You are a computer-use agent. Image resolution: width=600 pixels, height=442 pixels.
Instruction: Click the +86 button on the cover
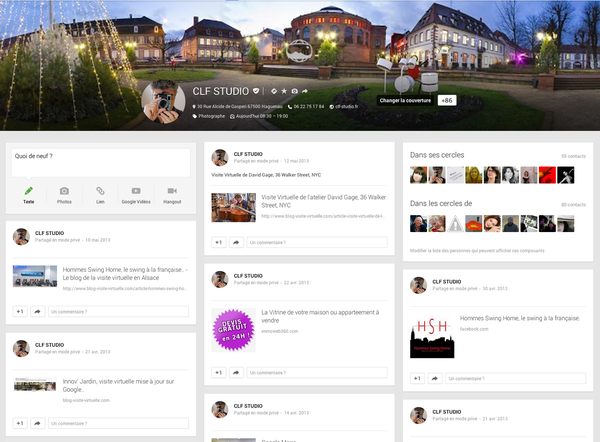pyautogui.click(x=447, y=100)
